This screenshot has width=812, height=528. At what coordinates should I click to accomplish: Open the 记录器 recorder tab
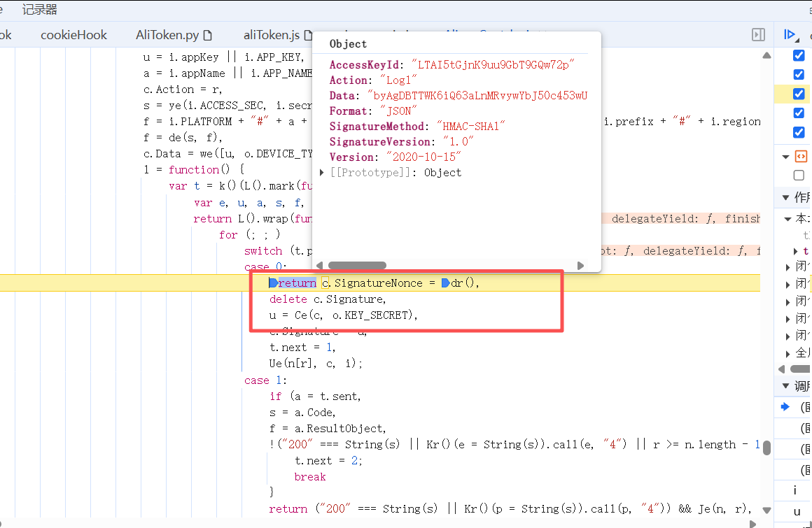[39, 9]
